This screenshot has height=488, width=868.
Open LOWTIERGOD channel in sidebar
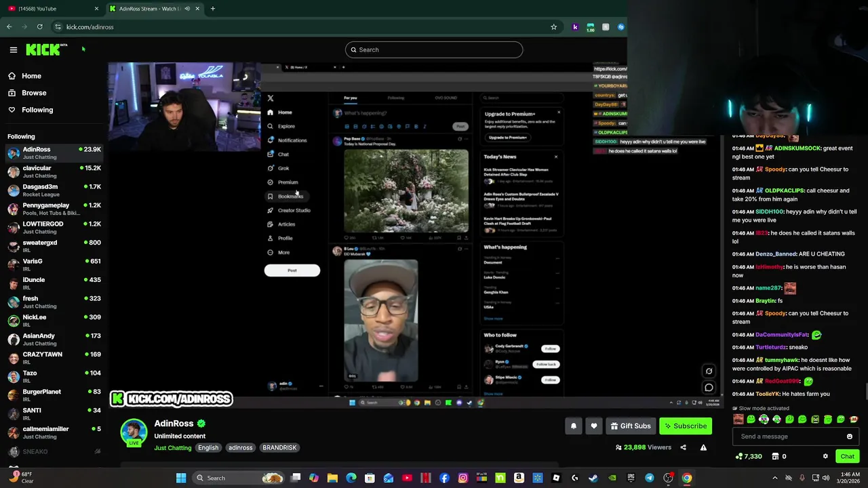[54, 227]
